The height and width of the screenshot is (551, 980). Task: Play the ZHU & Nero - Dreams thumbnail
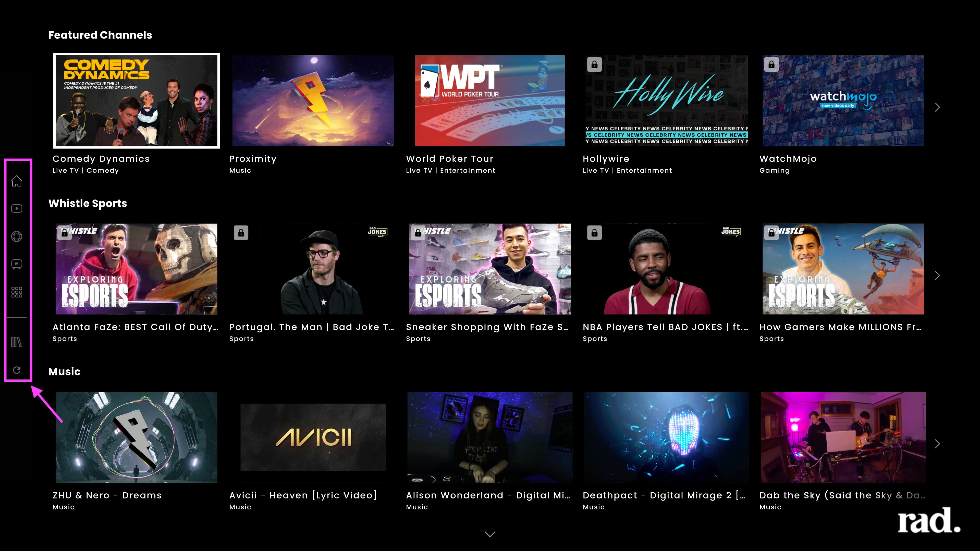point(137,437)
